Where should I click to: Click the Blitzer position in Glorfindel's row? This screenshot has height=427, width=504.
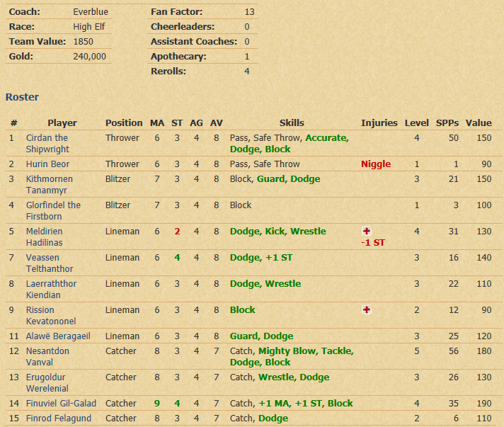(118, 205)
